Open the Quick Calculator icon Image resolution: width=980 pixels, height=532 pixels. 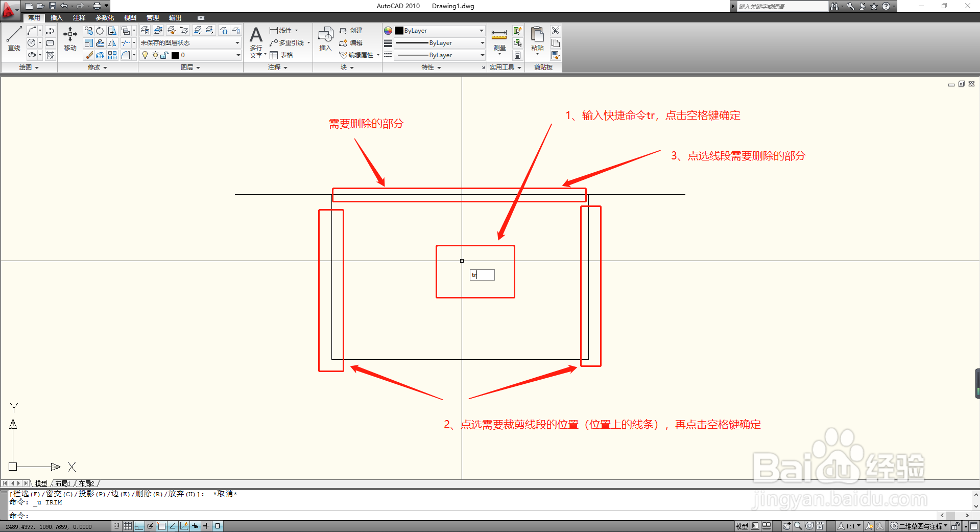[517, 55]
